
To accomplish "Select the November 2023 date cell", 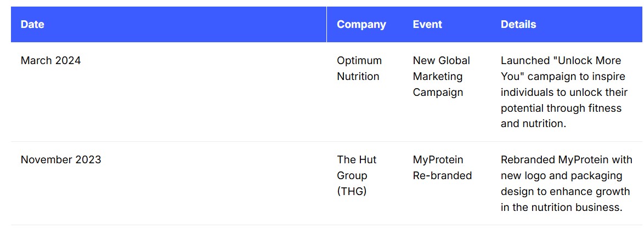I will (61, 160).
